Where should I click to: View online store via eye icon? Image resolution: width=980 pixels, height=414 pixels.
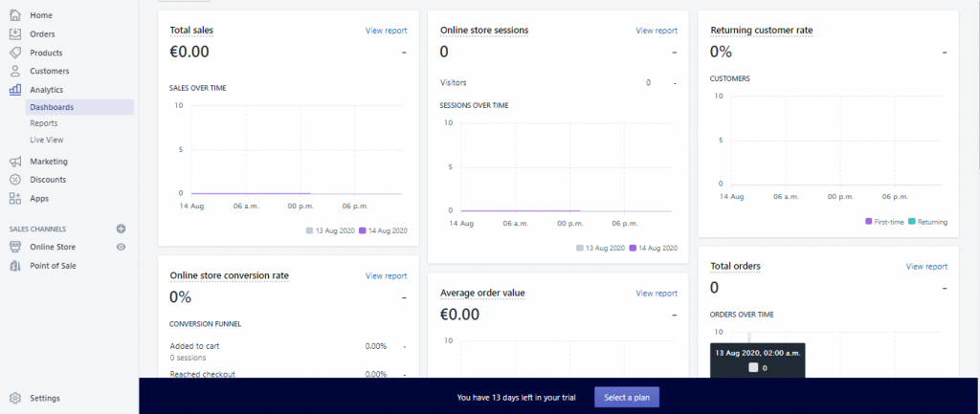[x=122, y=247]
